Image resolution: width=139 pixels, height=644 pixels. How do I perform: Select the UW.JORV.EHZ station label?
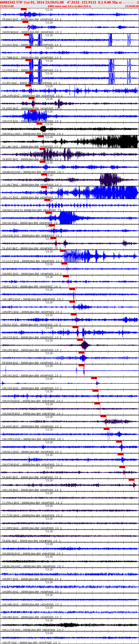[32, 96]
